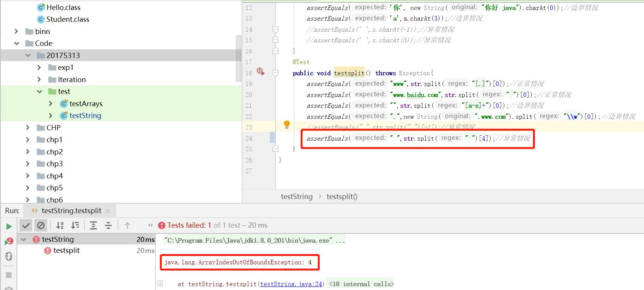
Task: Toggle Show Passed tests checkmark button
Action: (26, 225)
